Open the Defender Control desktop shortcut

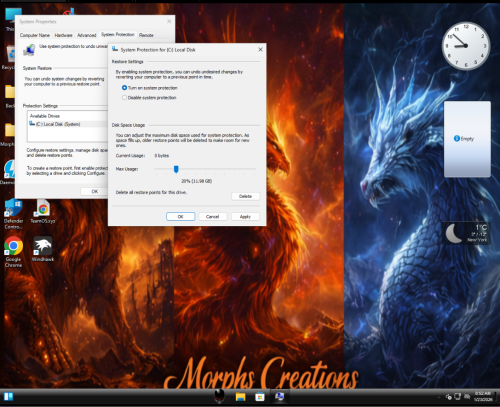pos(13,214)
